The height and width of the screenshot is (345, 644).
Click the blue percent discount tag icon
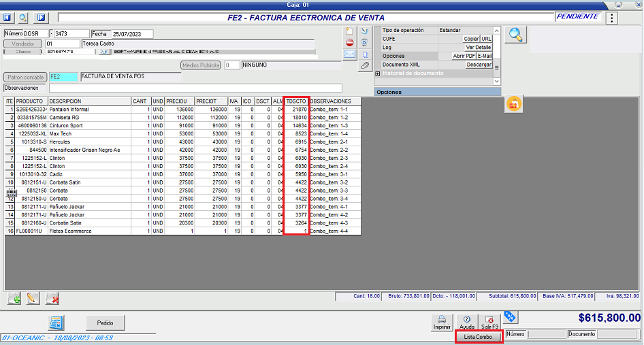point(509,316)
